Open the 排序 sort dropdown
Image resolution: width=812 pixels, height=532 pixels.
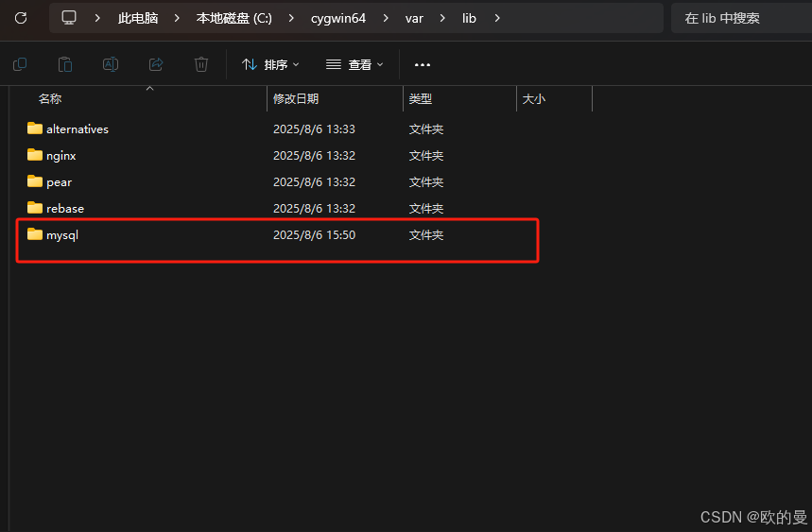tap(271, 64)
